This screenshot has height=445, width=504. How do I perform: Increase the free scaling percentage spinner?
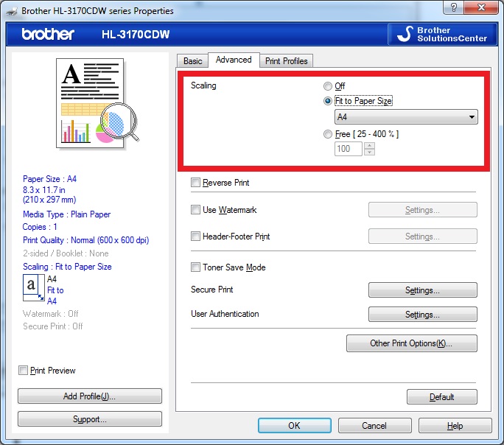click(369, 146)
